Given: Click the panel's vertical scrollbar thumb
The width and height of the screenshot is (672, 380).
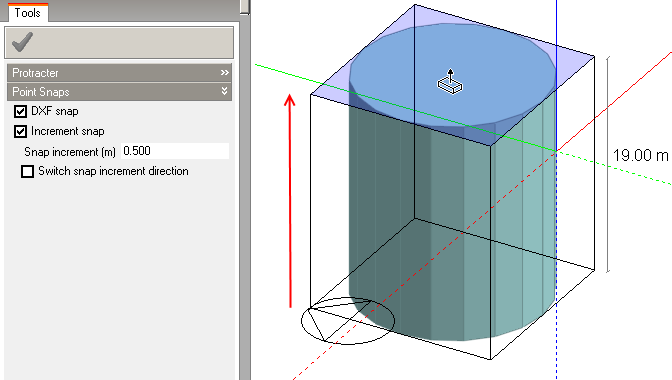Looking at the screenshot, I should click(x=245, y=7).
